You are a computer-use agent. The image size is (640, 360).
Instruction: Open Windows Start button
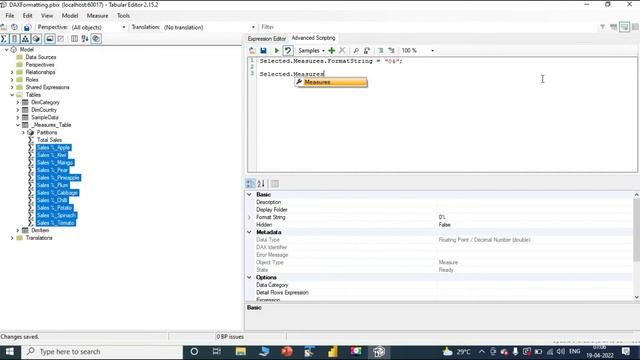pyautogui.click(x=9, y=352)
